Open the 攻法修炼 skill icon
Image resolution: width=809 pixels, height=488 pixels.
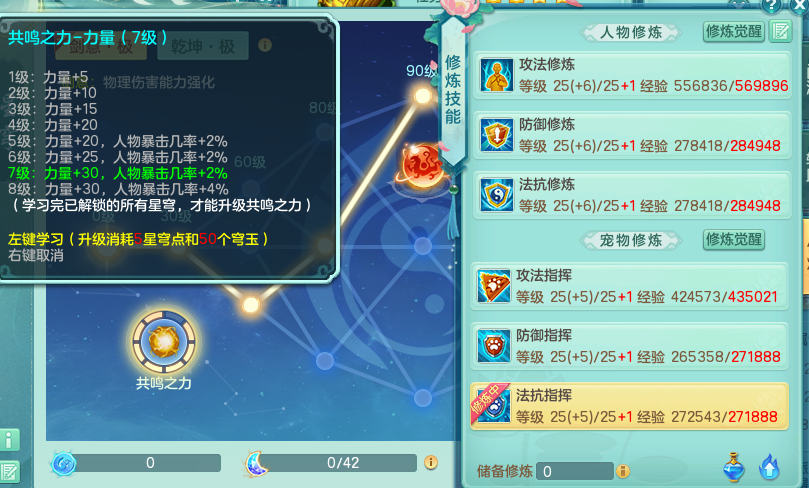point(496,75)
